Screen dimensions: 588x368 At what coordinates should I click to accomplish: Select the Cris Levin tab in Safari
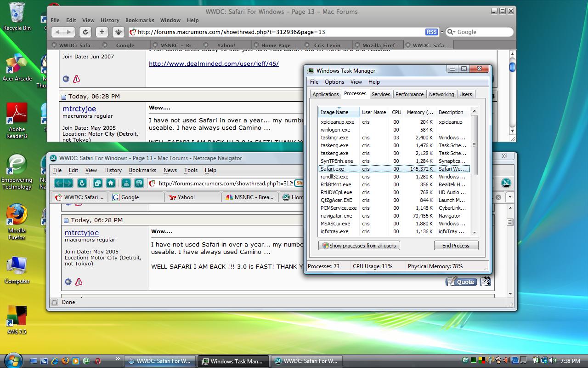328,45
